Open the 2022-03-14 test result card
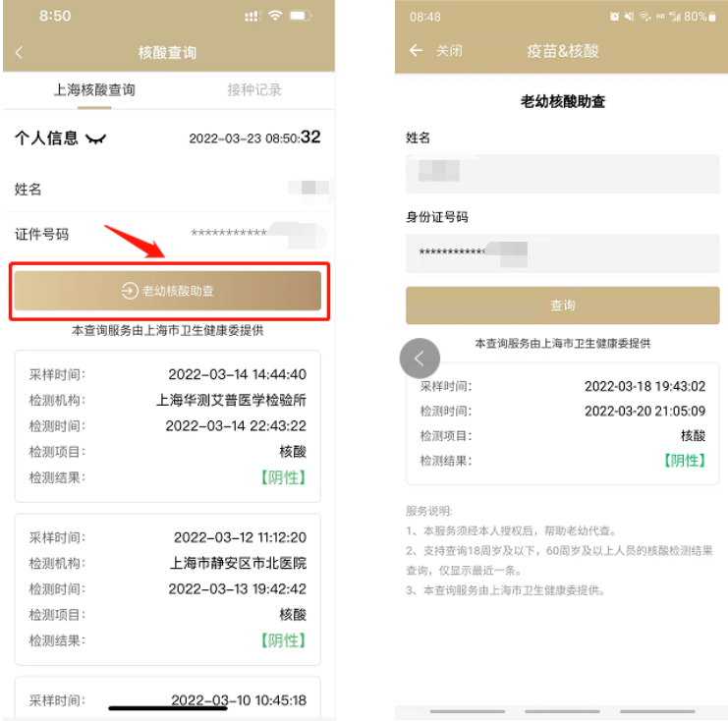 coord(168,425)
